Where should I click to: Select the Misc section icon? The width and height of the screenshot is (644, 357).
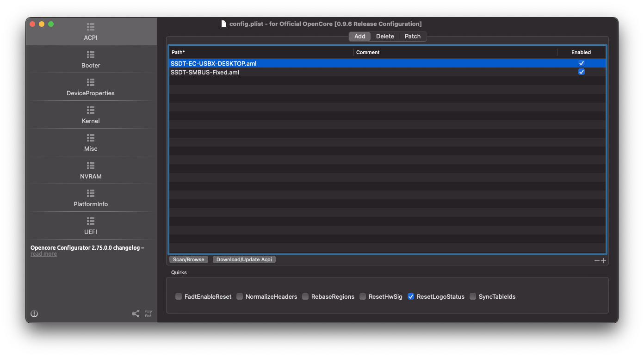pyautogui.click(x=91, y=138)
